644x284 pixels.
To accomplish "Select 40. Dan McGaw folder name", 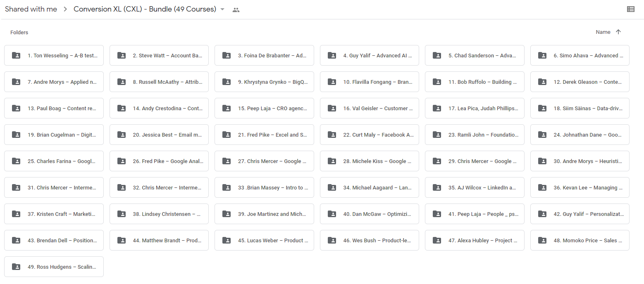I will click(x=378, y=214).
